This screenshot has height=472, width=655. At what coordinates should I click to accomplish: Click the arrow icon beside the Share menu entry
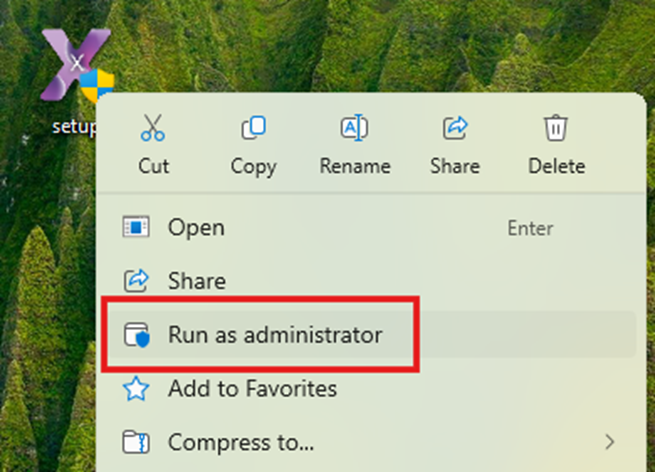(135, 281)
